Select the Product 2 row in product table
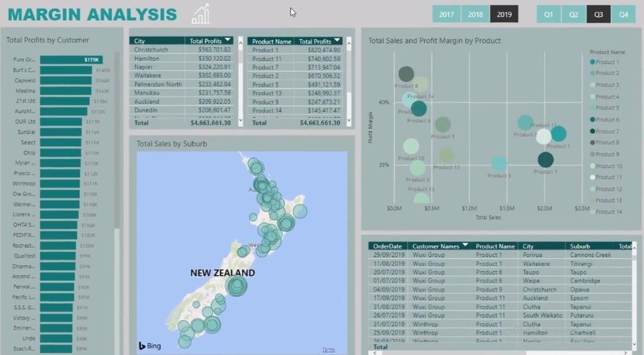Viewport: 644px width, 355px height. coord(295,76)
